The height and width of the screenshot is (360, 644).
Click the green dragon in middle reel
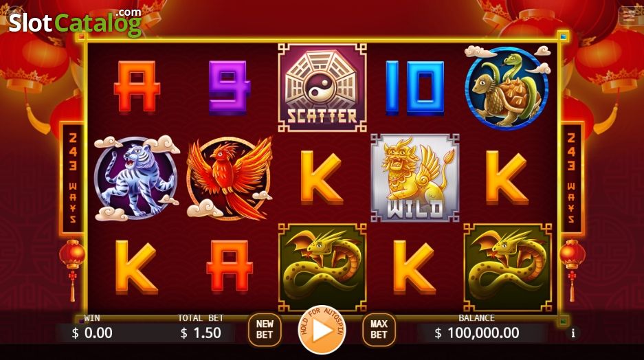(322, 268)
